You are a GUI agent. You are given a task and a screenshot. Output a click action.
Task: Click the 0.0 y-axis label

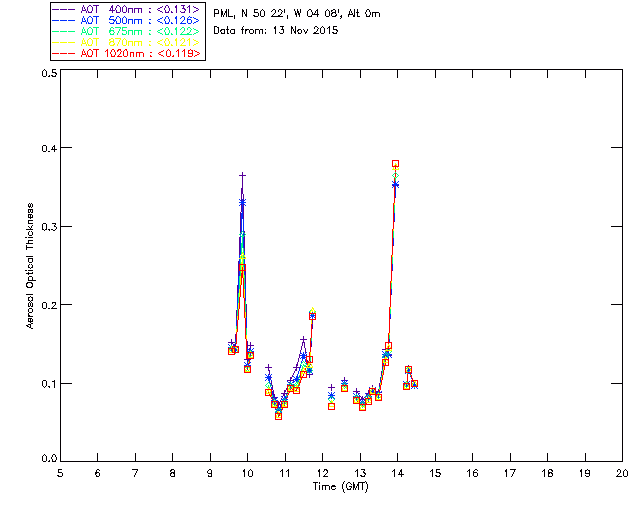click(49, 459)
